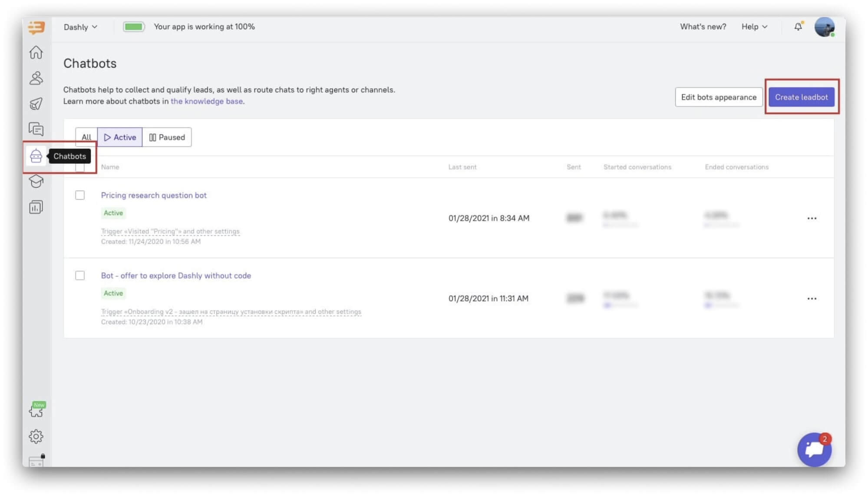Open the Dashly workspace dropdown
Screen dimensions: 868x496
[79, 26]
